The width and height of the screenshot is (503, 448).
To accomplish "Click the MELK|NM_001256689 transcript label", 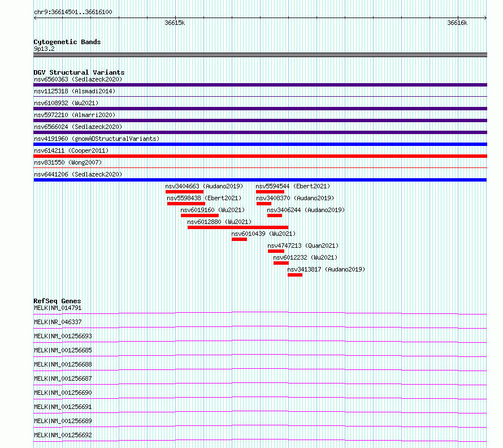I will pos(63,421).
